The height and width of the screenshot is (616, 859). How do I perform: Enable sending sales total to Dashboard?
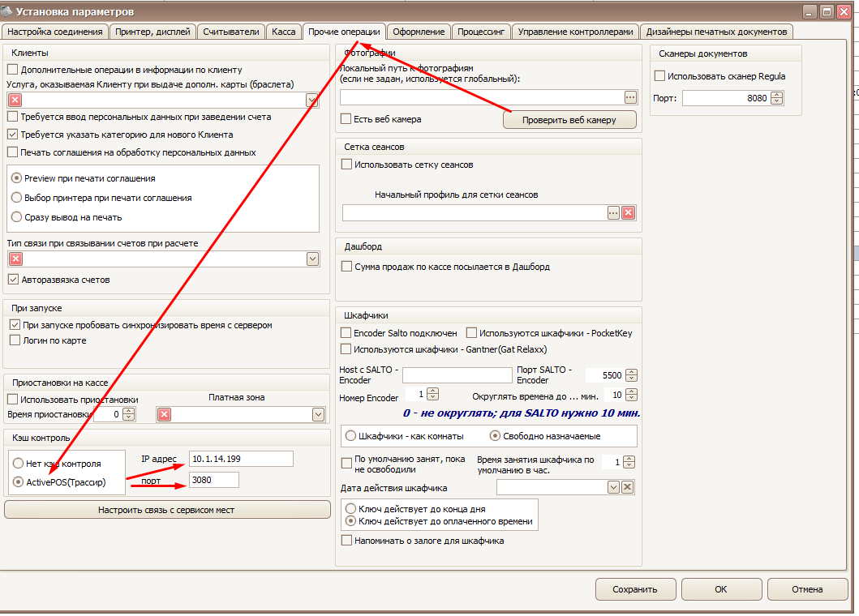tap(346, 267)
